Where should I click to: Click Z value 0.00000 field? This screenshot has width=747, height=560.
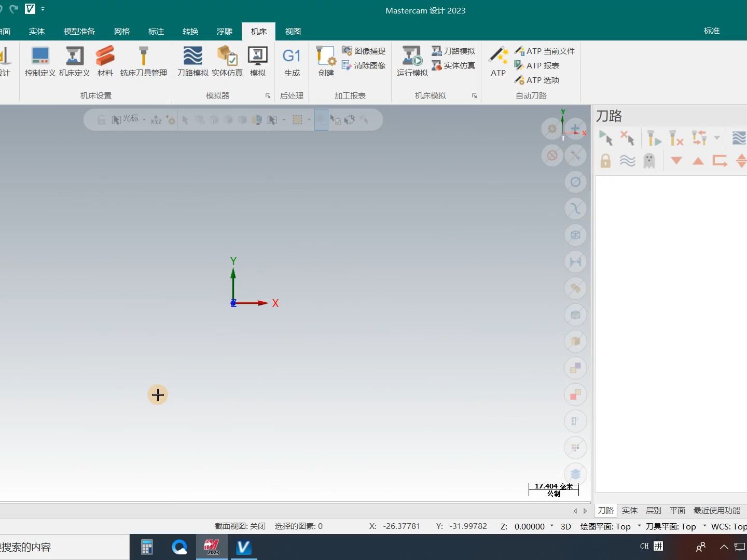[x=530, y=526]
